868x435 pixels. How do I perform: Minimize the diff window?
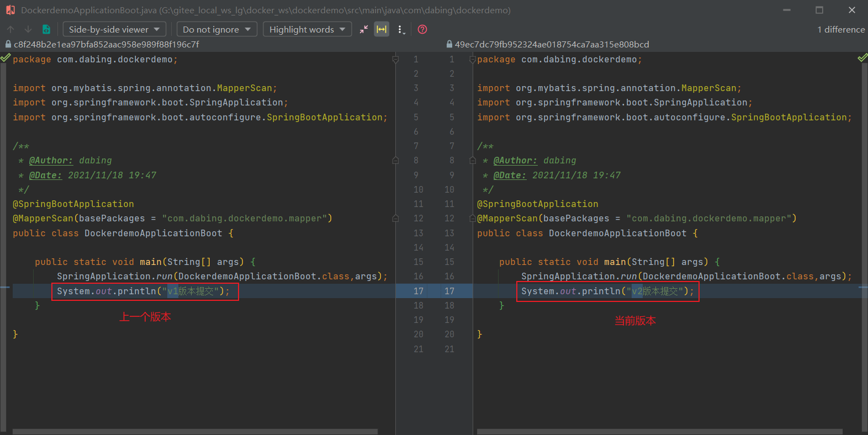[x=787, y=10]
